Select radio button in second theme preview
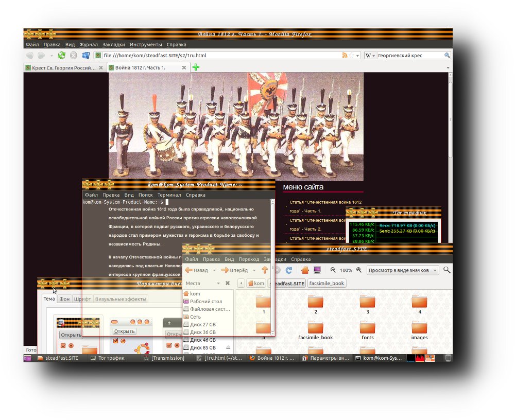Screen dimensions: 515x420 (123, 341)
